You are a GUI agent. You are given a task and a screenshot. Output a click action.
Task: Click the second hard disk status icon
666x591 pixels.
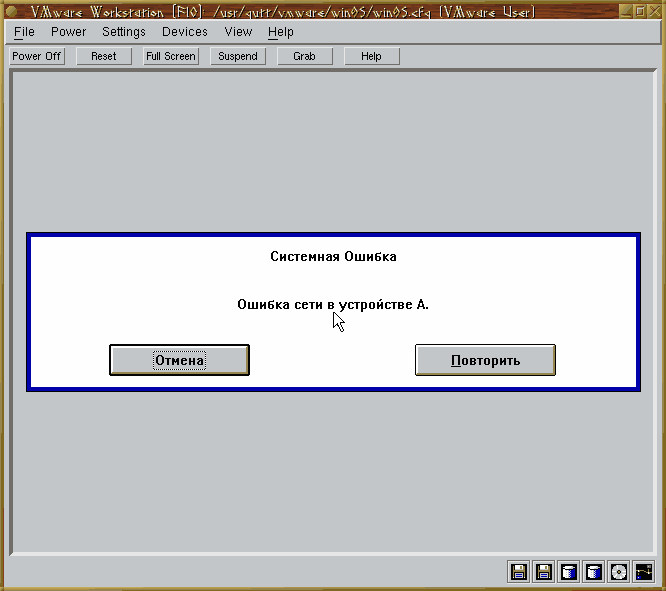[x=594, y=572]
